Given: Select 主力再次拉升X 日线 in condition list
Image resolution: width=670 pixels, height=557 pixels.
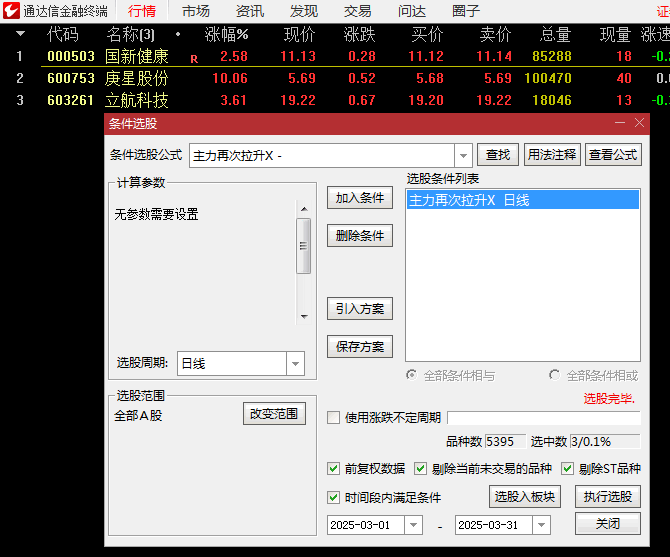Looking at the screenshot, I should pos(523,200).
